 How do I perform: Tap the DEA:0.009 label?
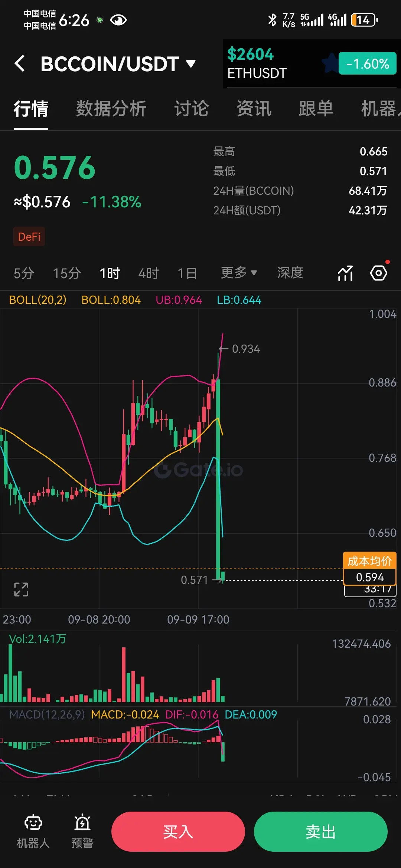(x=251, y=714)
